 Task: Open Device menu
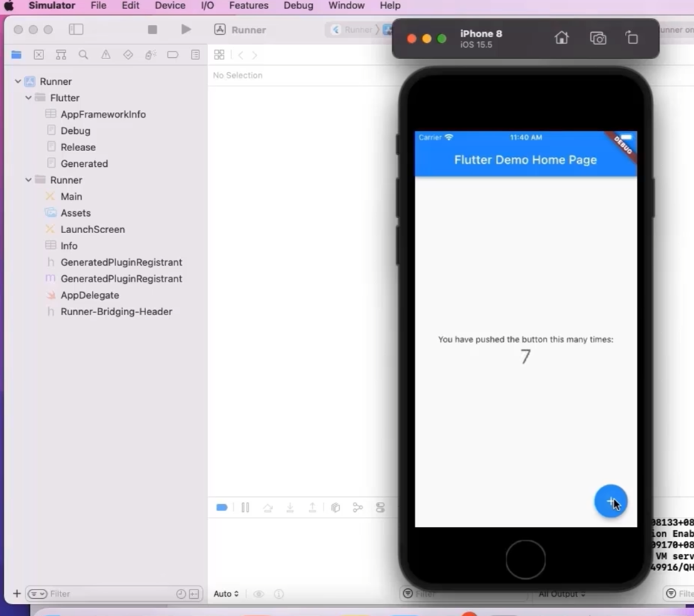pos(170,6)
